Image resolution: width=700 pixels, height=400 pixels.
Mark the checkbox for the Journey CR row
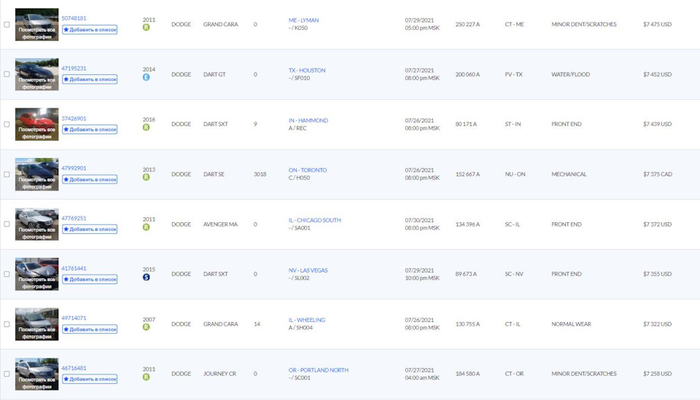[x=7, y=374]
